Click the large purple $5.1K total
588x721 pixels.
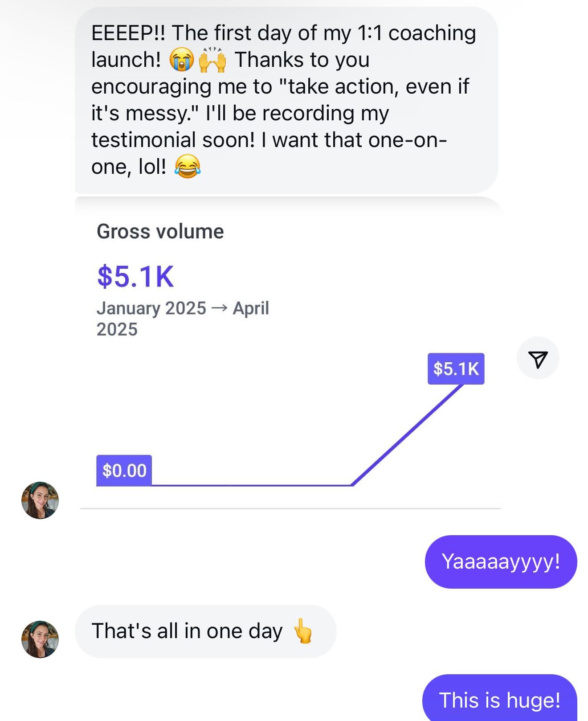pos(135,276)
